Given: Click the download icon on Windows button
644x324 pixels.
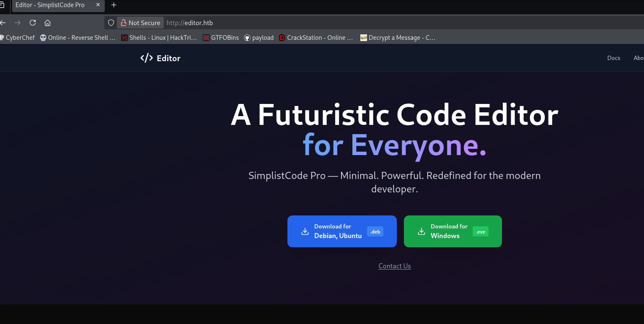Looking at the screenshot, I should coord(422,231).
